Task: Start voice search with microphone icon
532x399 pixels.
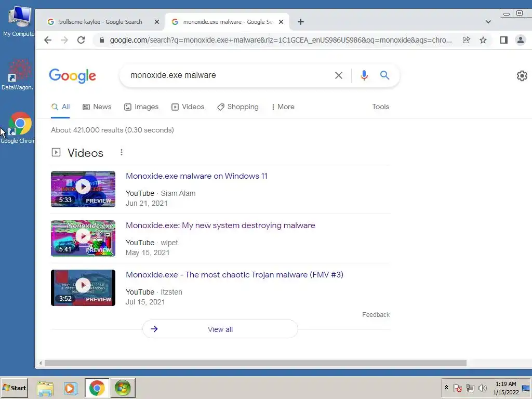Action: click(x=364, y=75)
